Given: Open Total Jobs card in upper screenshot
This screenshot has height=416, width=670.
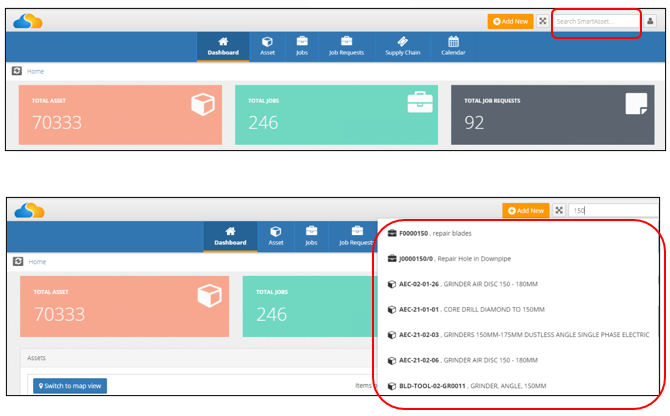Looking at the screenshot, I should 336,114.
